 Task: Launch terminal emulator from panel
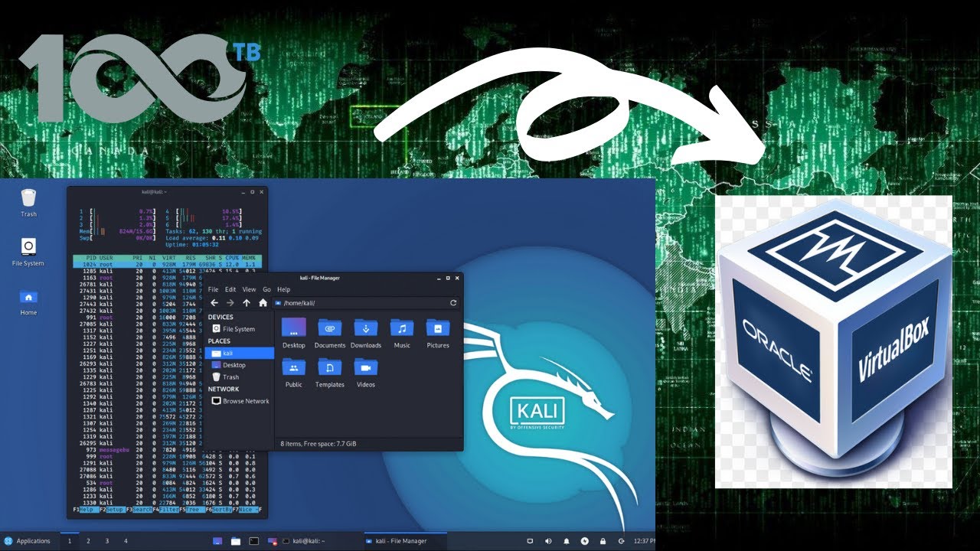[x=254, y=541]
